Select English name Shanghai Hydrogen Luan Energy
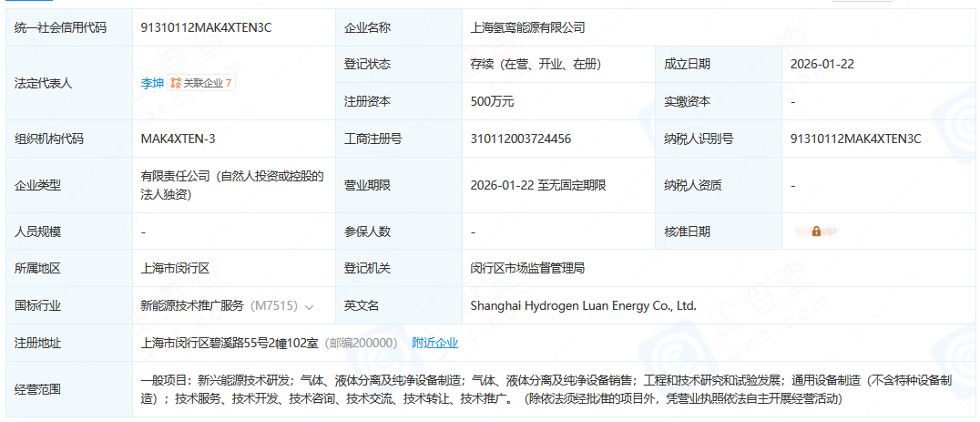Screen dimensions: 980x422 [583, 306]
